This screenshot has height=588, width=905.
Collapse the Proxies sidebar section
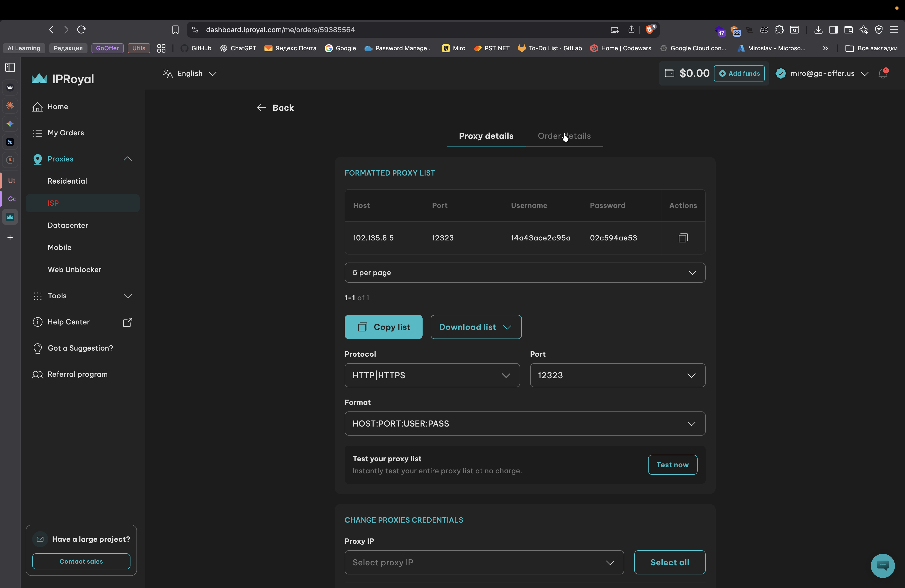pyautogui.click(x=128, y=159)
